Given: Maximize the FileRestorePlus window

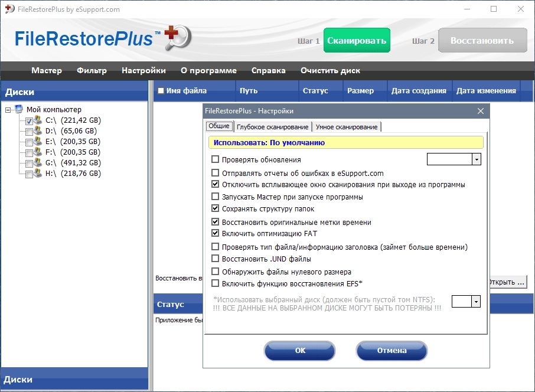Looking at the screenshot, I should (x=494, y=9).
